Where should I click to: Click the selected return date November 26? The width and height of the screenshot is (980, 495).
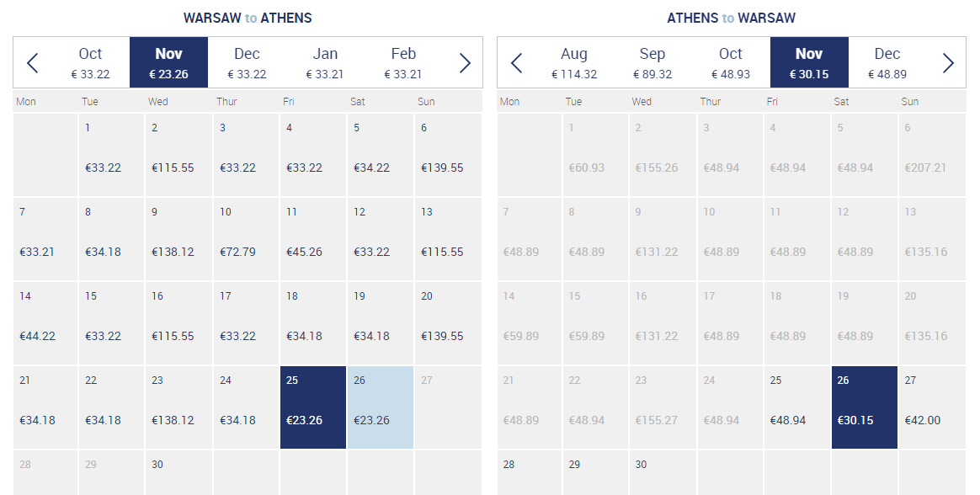coord(865,407)
